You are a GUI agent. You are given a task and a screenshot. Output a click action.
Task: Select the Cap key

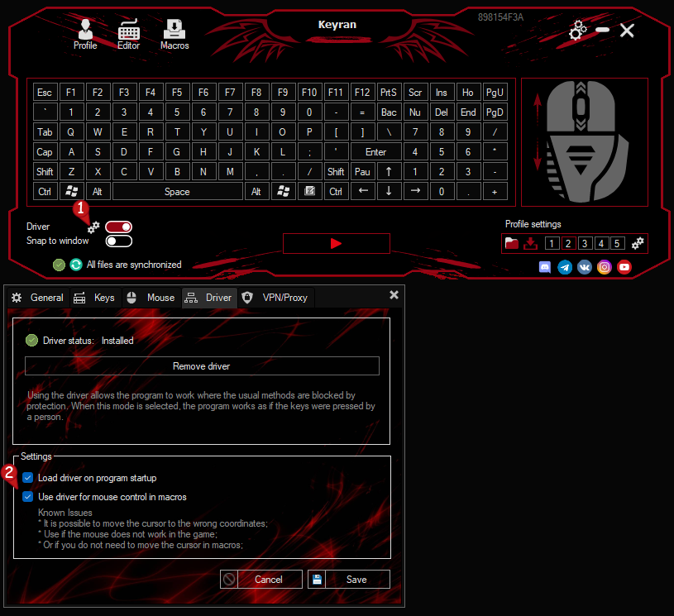point(45,152)
